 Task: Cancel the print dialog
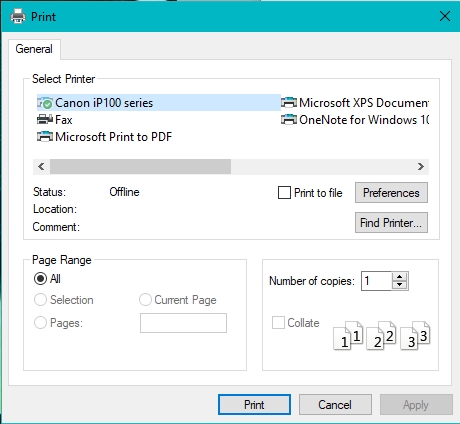335,405
